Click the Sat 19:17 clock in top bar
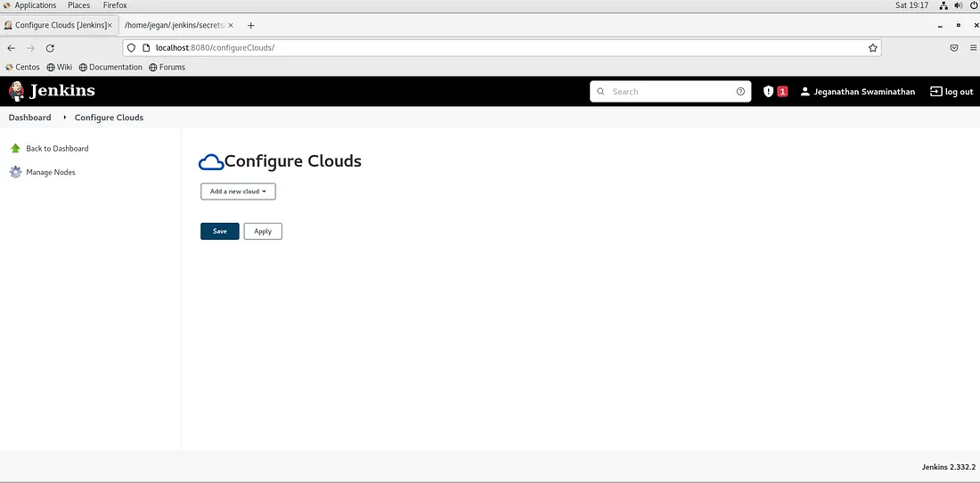This screenshot has height=483, width=980. click(x=912, y=5)
